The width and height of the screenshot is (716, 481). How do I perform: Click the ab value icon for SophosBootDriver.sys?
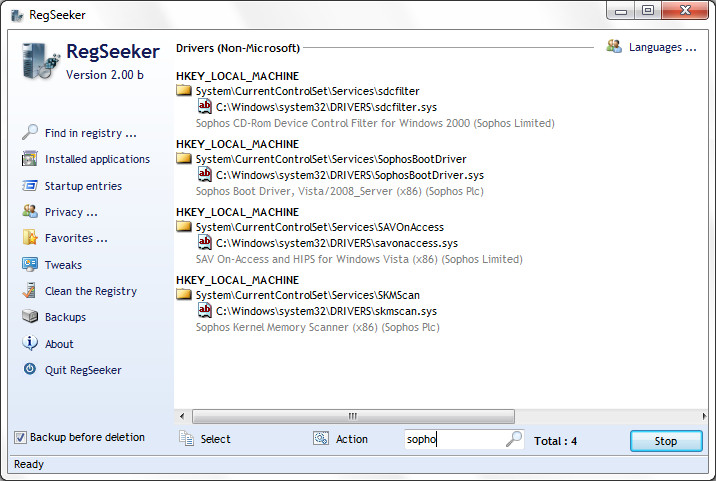pyautogui.click(x=205, y=174)
